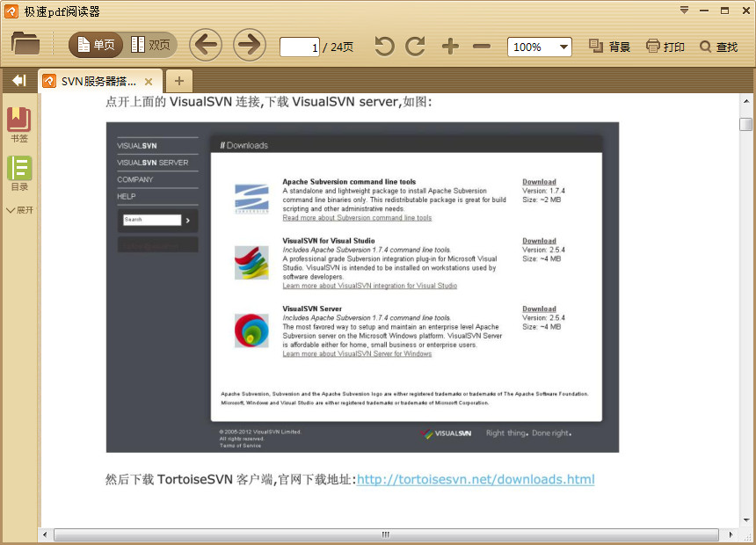756x545 pixels.
Task: Open the background (背景) settings
Action: tap(609, 47)
